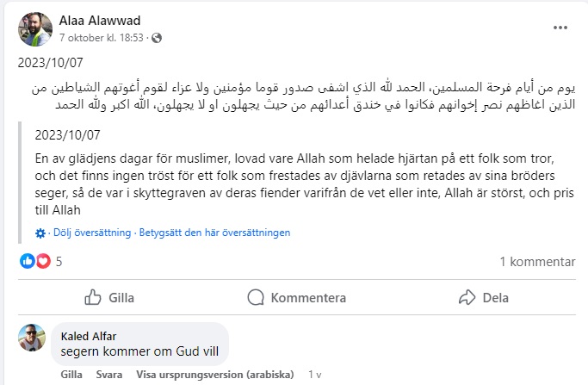This screenshot has width=588, height=385.
Task: Click the Kommentera speech bubble icon
Action: click(256, 297)
